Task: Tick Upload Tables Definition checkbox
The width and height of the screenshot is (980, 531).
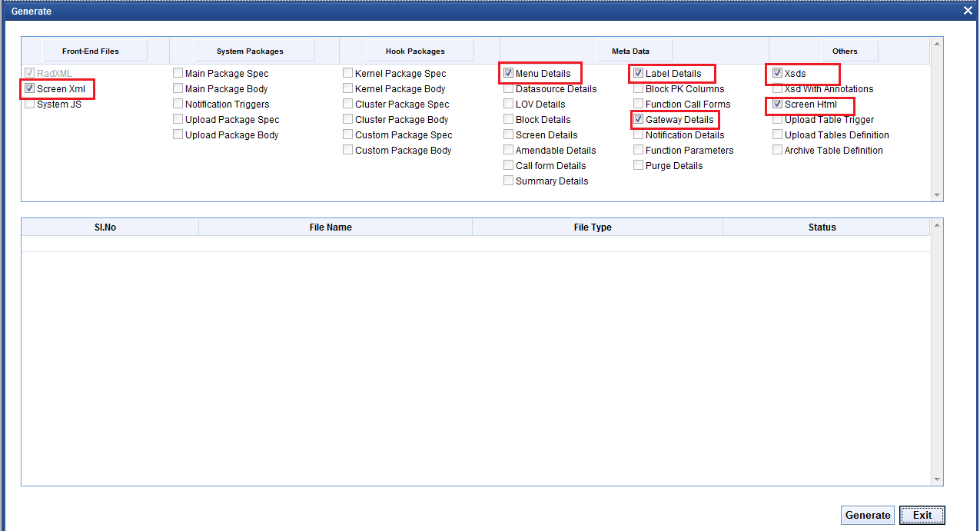Action: [x=778, y=135]
